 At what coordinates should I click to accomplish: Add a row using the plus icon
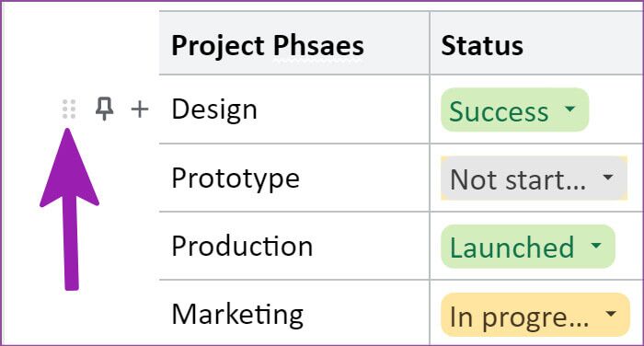click(x=140, y=110)
